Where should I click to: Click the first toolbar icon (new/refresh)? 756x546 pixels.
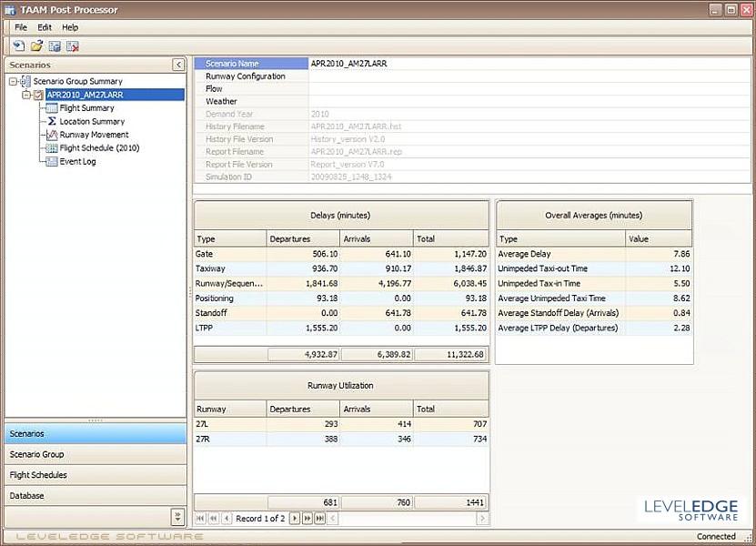19,45
